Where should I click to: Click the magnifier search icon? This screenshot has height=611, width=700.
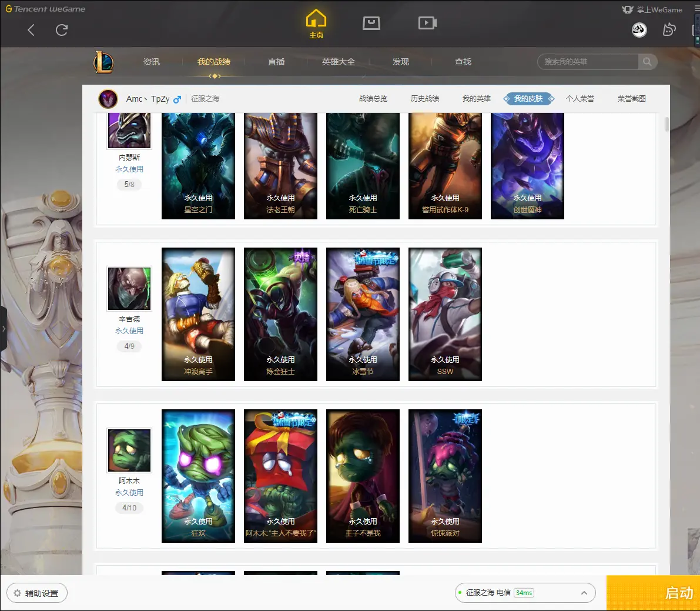[647, 62]
